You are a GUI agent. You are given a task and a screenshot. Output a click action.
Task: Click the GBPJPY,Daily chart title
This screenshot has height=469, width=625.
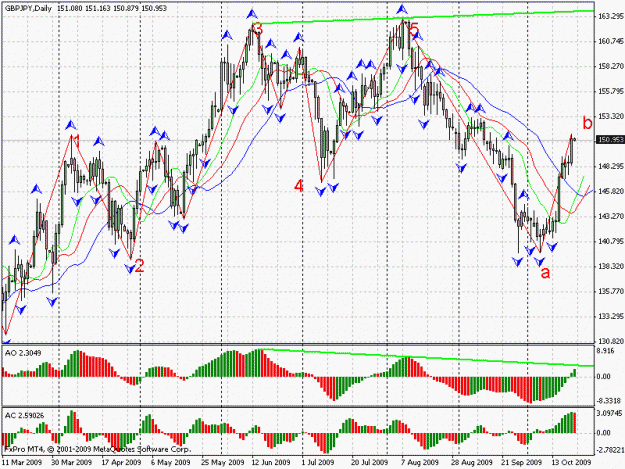pyautogui.click(x=28, y=8)
